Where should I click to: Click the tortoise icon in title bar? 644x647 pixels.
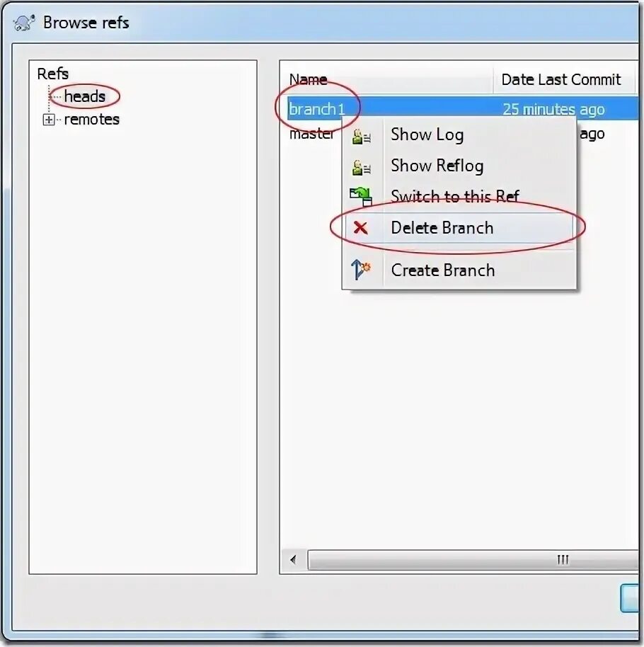(x=24, y=23)
